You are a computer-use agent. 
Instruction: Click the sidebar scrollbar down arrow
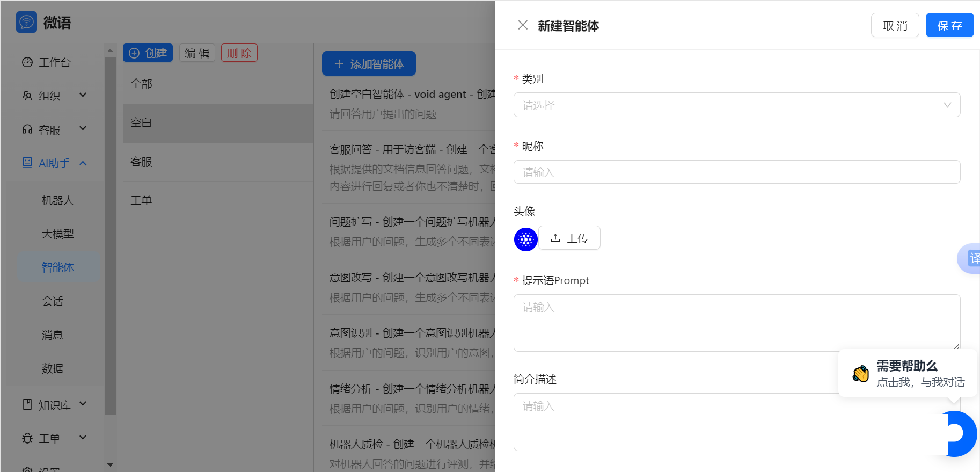click(x=110, y=465)
